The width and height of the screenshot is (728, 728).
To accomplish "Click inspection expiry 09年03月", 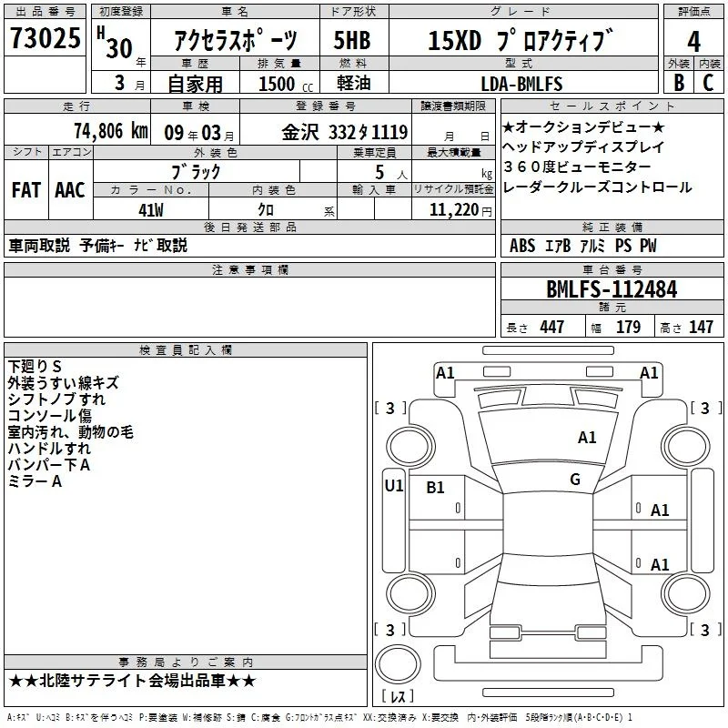I will [x=199, y=133].
